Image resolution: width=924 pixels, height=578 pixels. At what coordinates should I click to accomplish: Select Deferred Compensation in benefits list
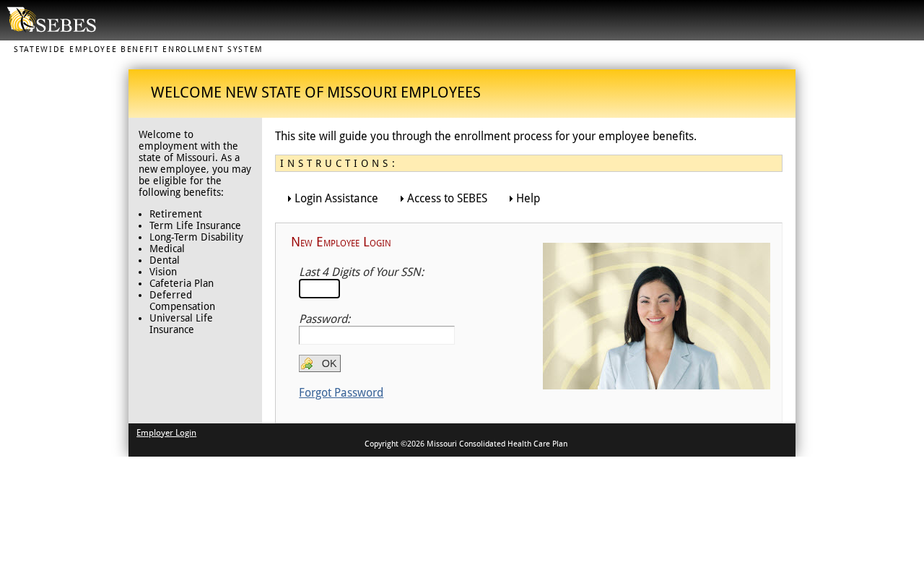click(182, 301)
